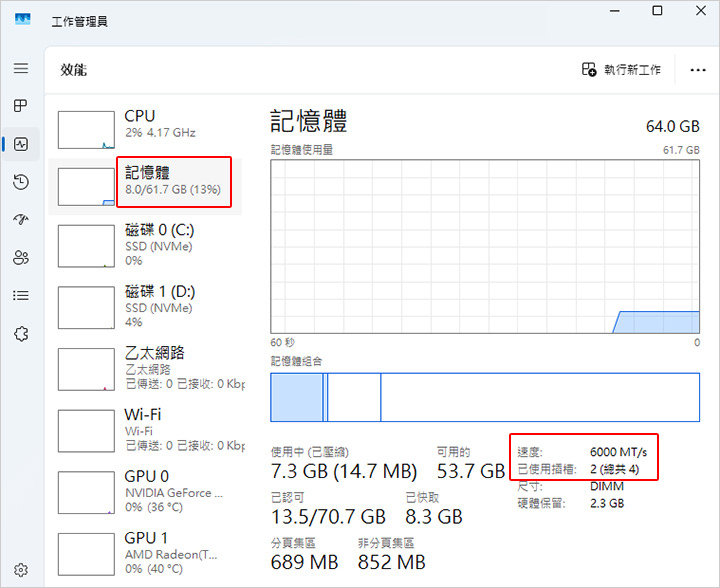Select the Wi-Fi performance item
This screenshot has height=588, width=720.
145,430
